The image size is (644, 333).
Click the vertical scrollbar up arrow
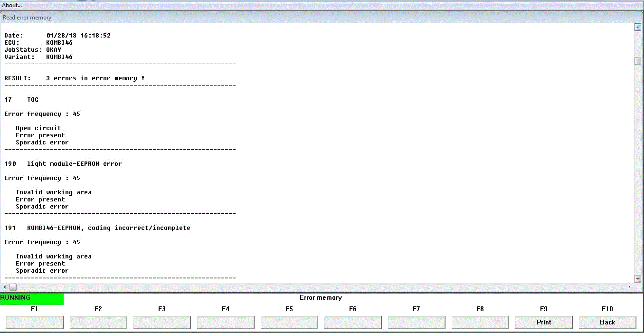[x=637, y=27]
